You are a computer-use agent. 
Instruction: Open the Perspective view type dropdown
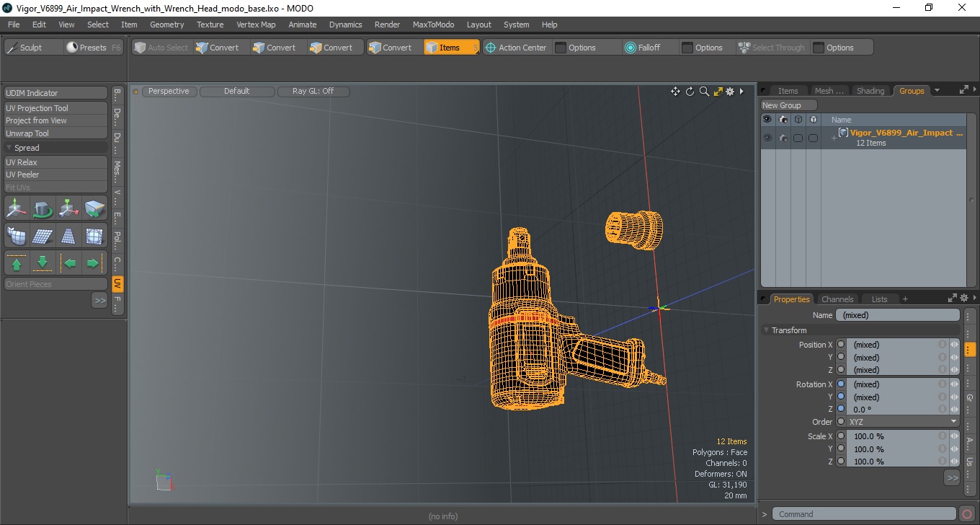[x=169, y=92]
